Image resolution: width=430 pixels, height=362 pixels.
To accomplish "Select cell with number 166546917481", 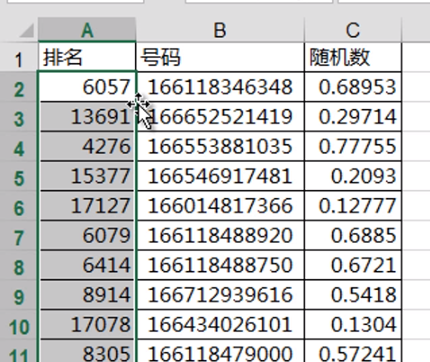I will [x=220, y=176].
